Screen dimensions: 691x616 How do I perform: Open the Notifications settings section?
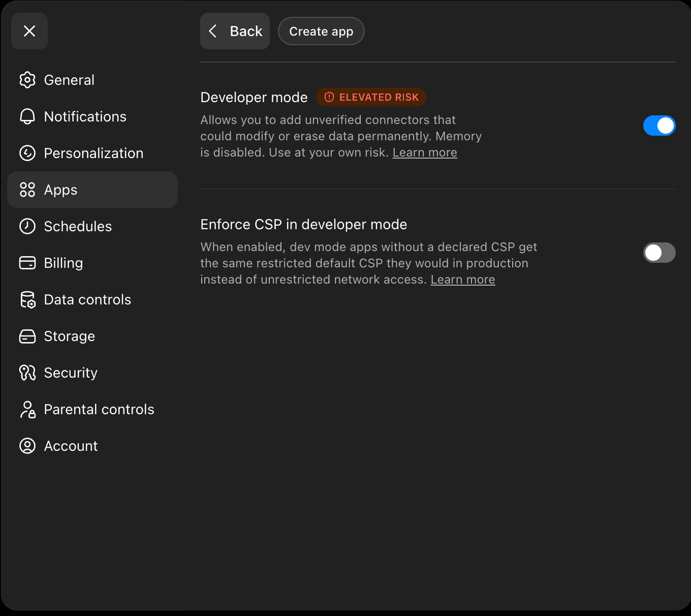click(92, 116)
